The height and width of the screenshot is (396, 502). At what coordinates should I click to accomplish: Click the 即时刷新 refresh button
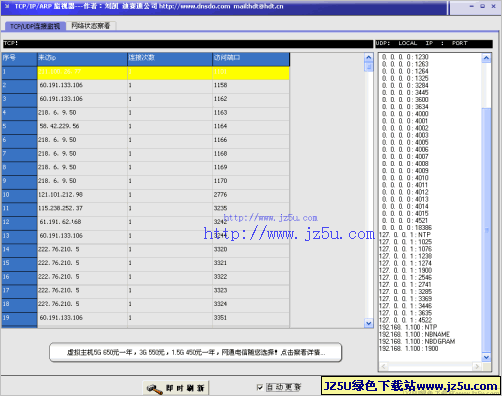click(x=176, y=388)
